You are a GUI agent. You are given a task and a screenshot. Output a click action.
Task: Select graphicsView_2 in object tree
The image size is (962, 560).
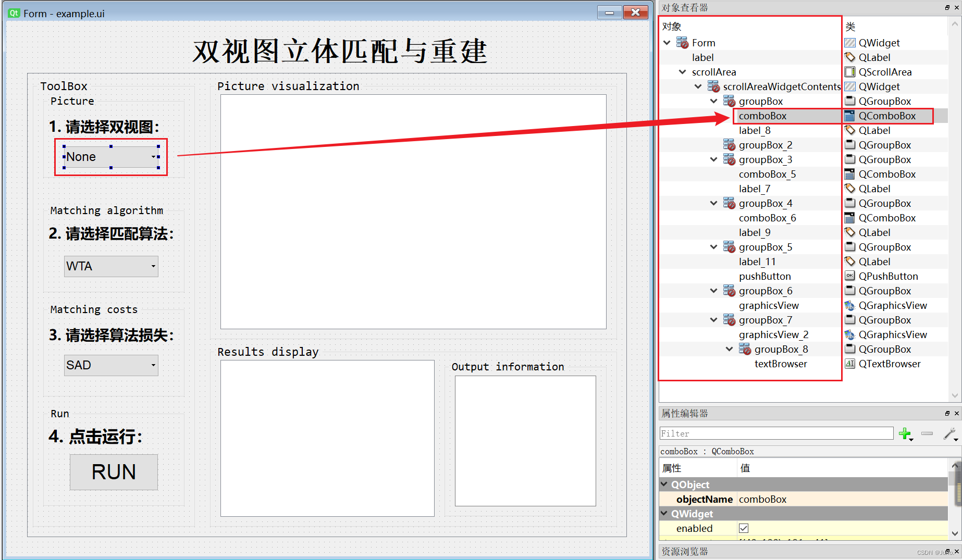[x=773, y=334]
